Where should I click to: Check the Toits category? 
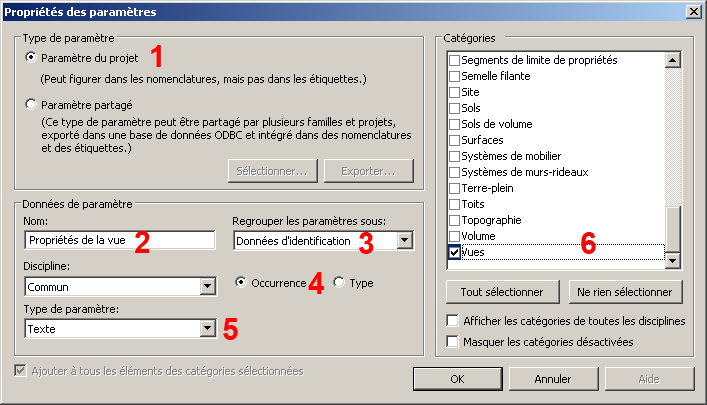(455, 204)
